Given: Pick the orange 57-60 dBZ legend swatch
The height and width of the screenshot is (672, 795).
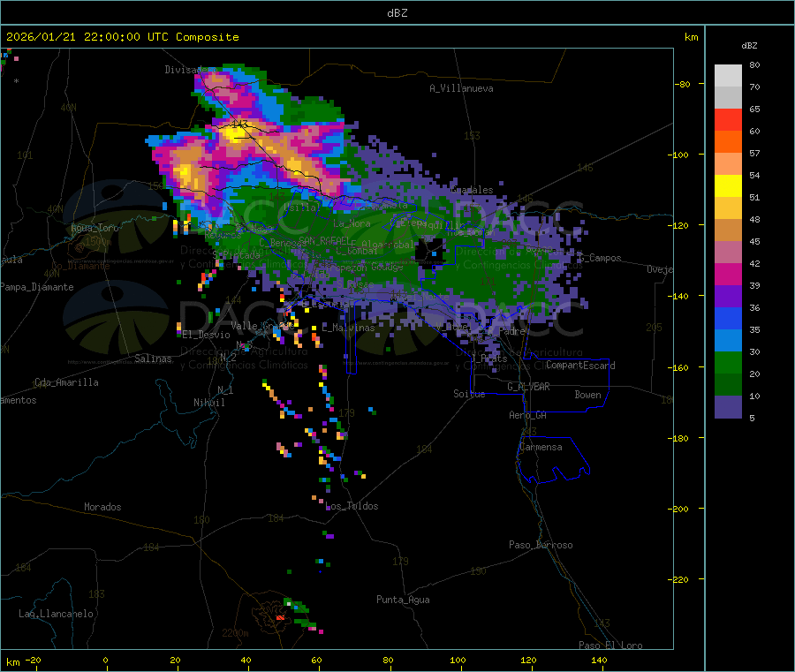Looking at the screenshot, I should point(728,142).
